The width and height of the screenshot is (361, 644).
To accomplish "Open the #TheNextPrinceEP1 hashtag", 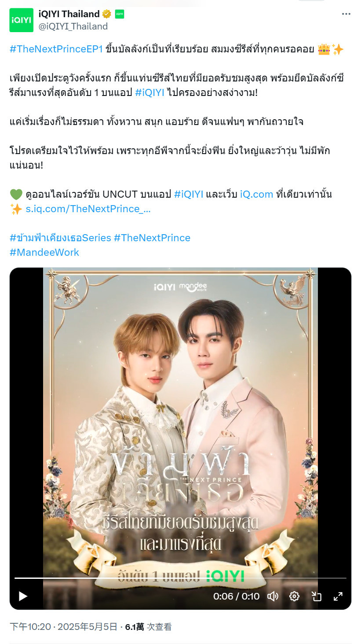I will coord(56,49).
